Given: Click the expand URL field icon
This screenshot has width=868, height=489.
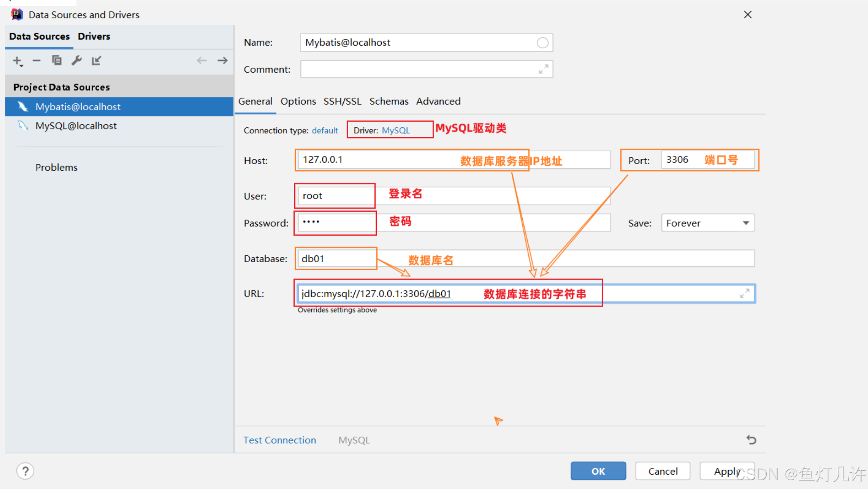Looking at the screenshot, I should pos(745,293).
